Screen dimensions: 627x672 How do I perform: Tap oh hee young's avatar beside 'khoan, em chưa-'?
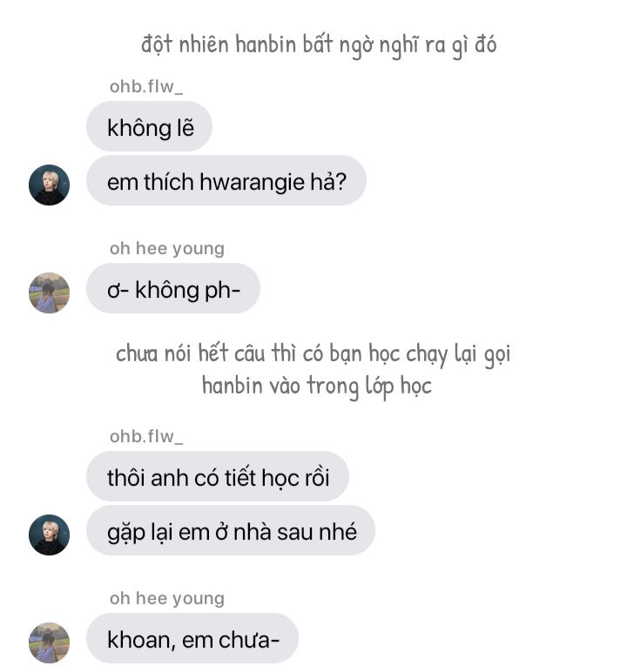49,643
